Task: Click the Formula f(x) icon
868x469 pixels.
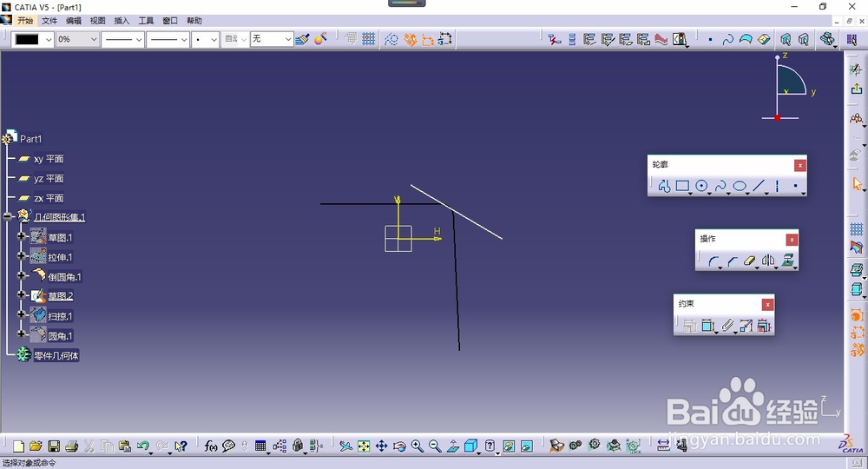Action: point(210,446)
